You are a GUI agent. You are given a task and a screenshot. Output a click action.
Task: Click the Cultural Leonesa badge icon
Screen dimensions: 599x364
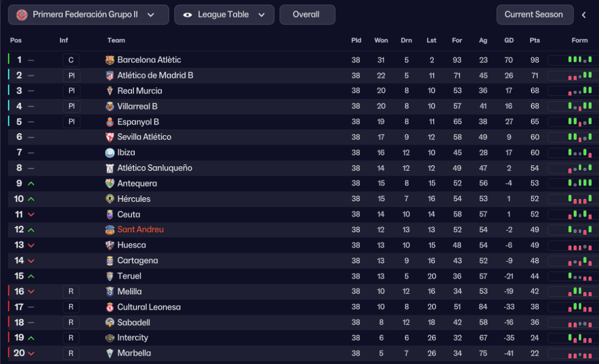(x=109, y=307)
